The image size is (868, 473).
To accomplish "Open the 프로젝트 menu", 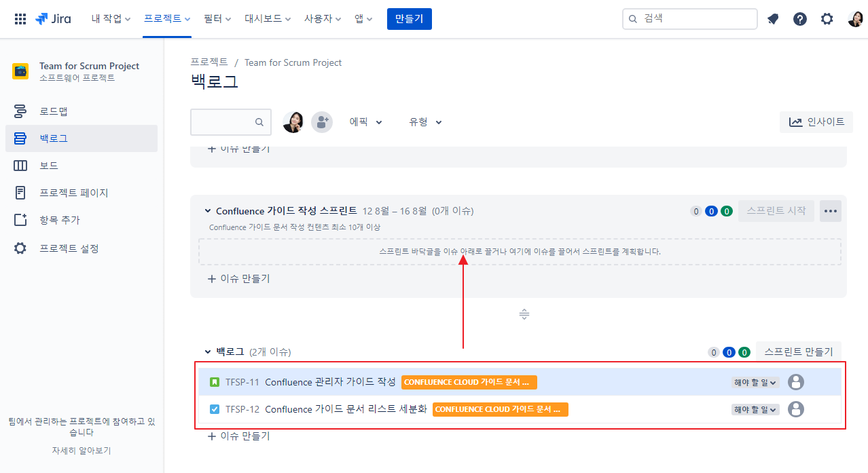I will click(x=167, y=19).
